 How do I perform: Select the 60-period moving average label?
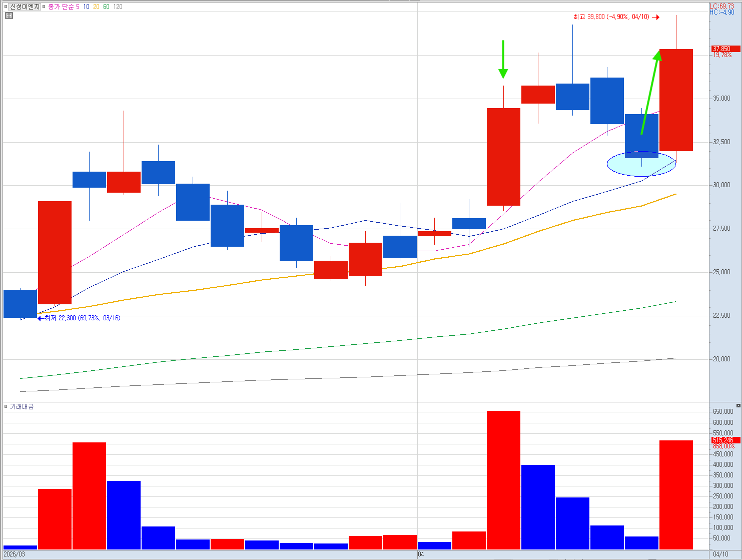click(106, 7)
